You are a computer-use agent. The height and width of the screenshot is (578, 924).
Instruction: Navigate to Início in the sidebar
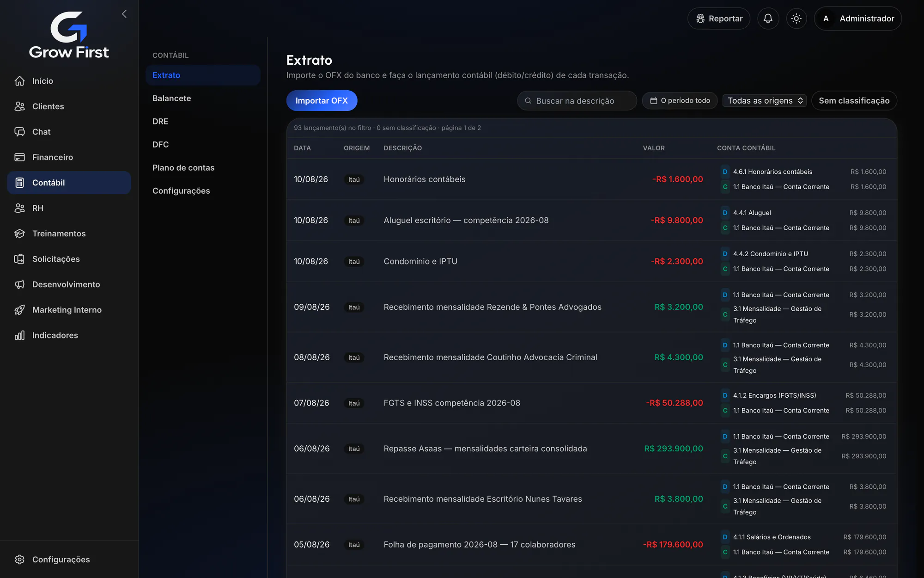tap(69, 81)
